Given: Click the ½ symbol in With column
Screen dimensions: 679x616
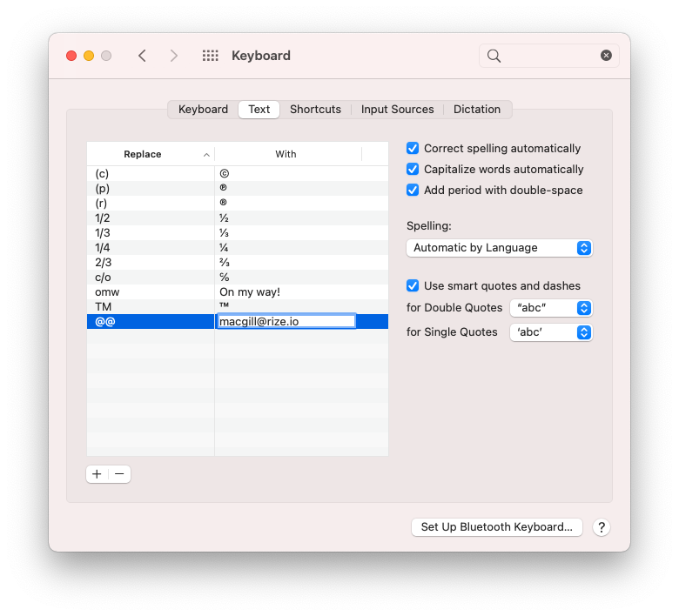Looking at the screenshot, I should pyautogui.click(x=224, y=218).
